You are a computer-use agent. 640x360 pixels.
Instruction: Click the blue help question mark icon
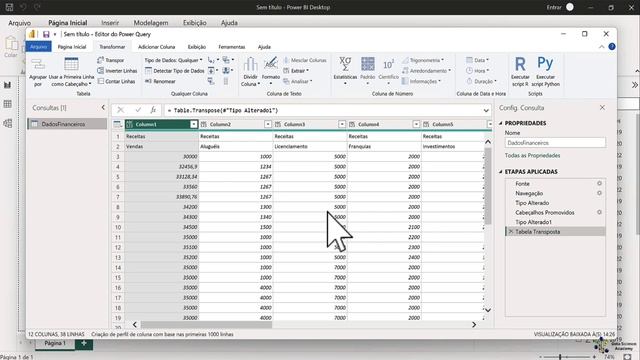[612, 47]
